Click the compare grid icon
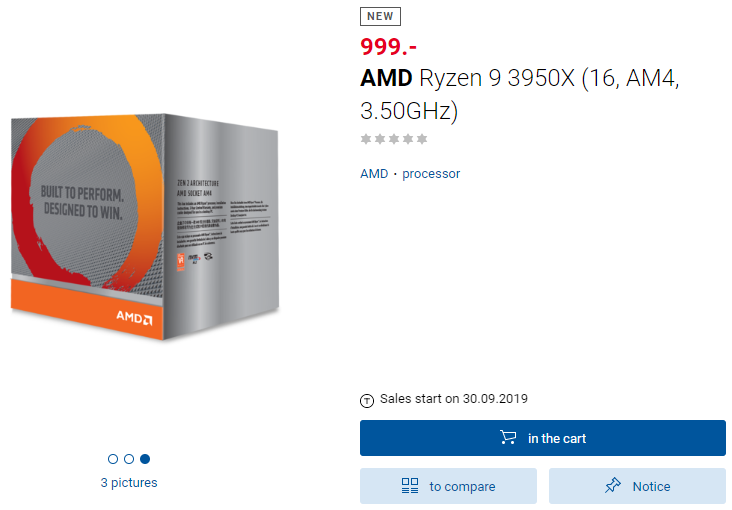This screenshot has width=732, height=510. coord(410,486)
